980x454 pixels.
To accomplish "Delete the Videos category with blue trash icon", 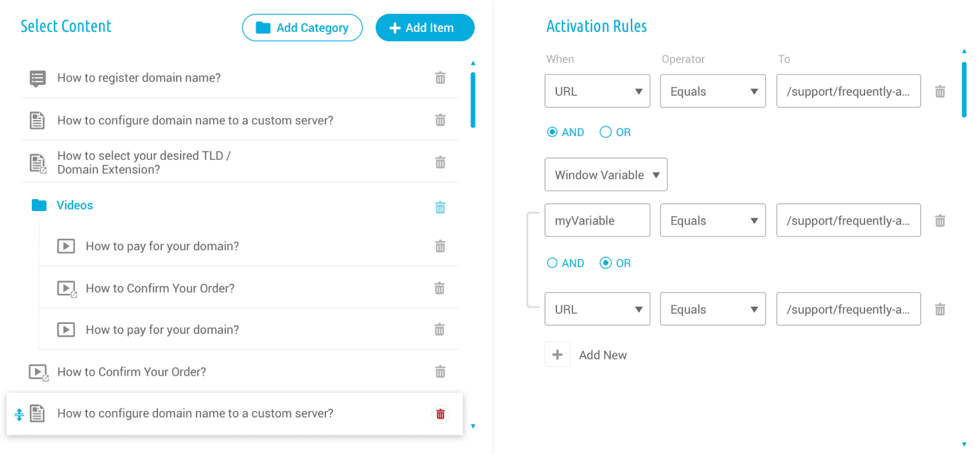I will pos(440,207).
